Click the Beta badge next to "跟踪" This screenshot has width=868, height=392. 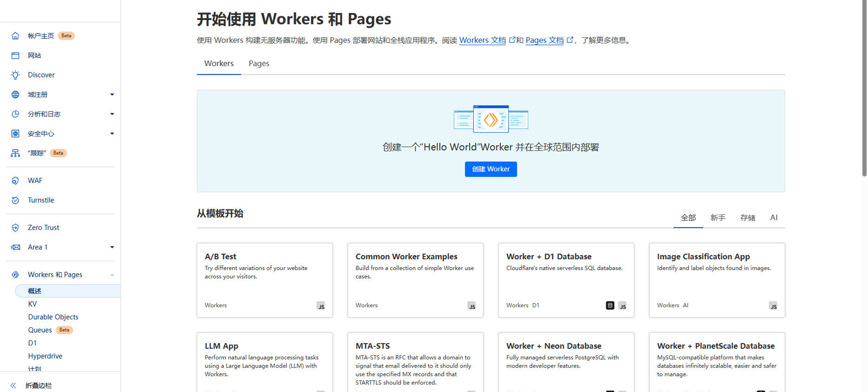click(x=58, y=153)
